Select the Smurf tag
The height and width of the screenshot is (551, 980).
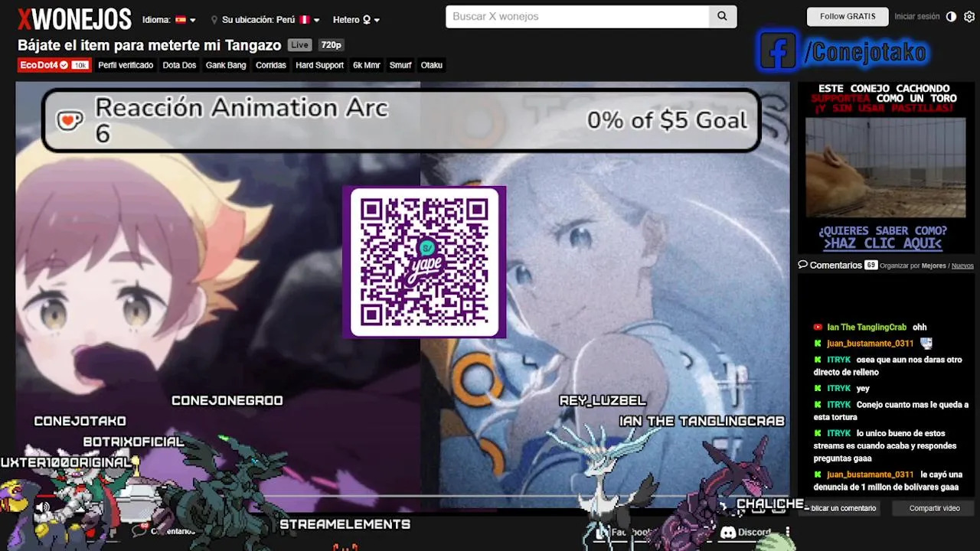[400, 65]
